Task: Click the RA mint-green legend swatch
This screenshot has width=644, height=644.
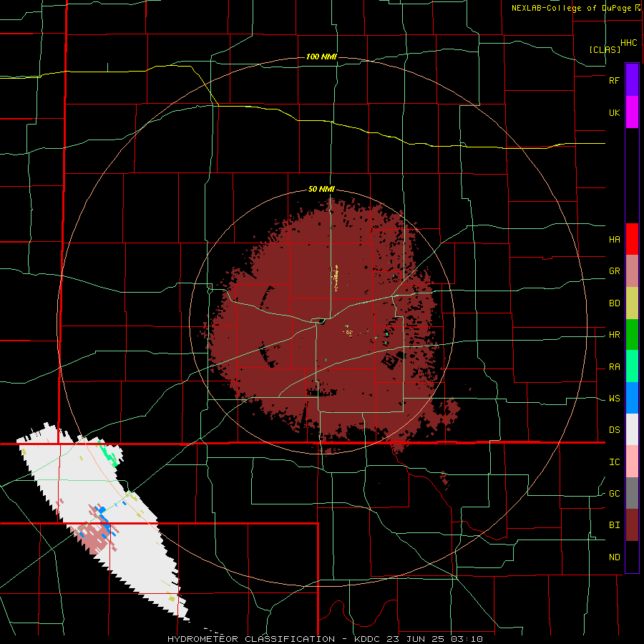Action: (x=632, y=366)
